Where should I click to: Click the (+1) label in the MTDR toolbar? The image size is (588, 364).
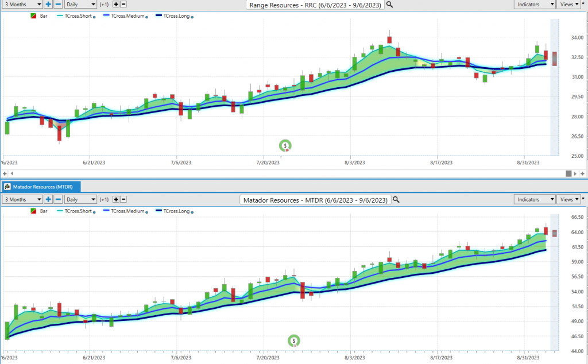point(105,199)
